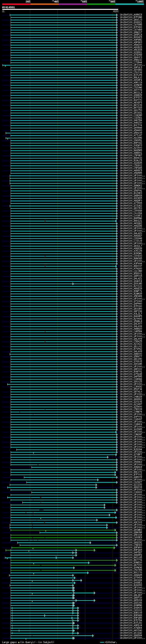Select hit label UniRef100_Q09JW5
The height and width of the screenshot is (644, 146).
(x=131, y=284)
